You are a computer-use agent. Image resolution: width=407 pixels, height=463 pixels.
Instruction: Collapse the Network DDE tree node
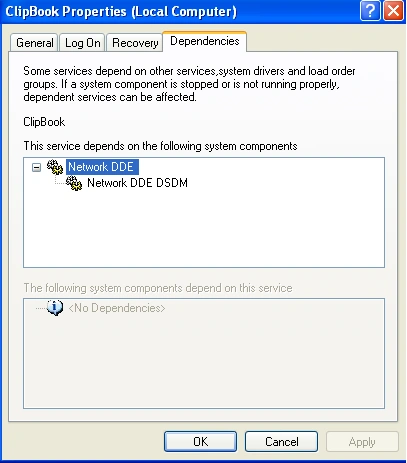point(36,167)
